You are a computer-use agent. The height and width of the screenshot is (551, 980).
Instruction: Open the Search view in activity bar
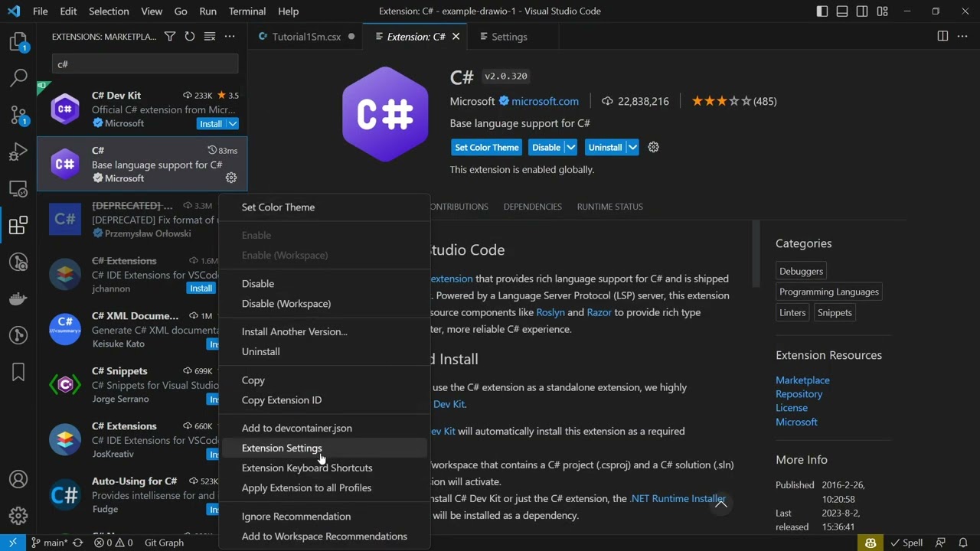[x=18, y=78]
